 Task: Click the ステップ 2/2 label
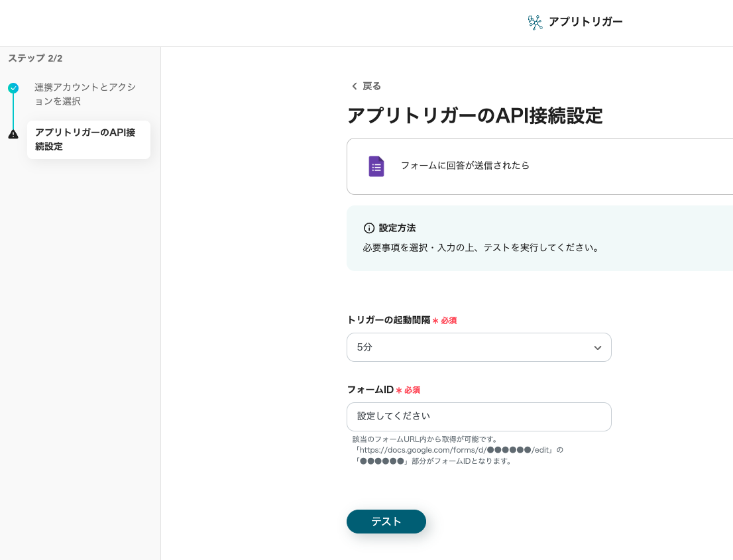(35, 58)
